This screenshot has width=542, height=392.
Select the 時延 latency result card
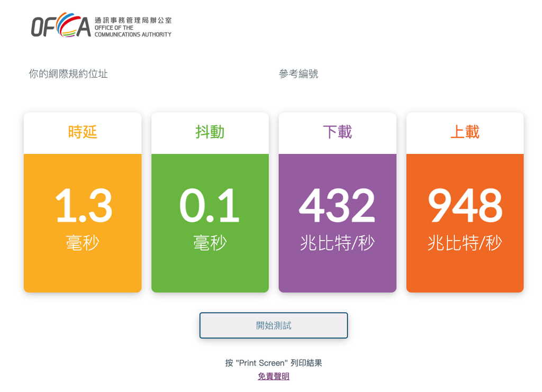[82, 202]
